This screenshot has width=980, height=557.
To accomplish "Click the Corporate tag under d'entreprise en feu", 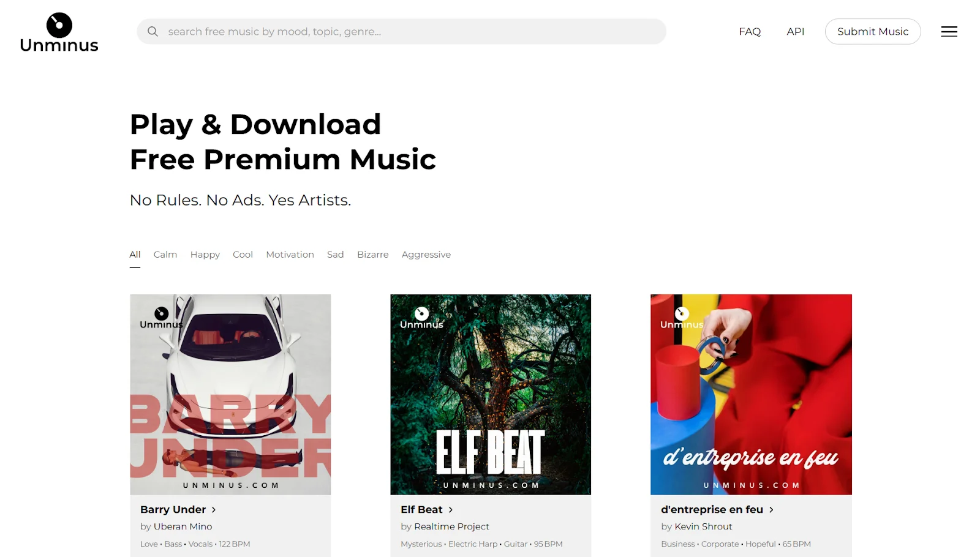I will pos(720,544).
